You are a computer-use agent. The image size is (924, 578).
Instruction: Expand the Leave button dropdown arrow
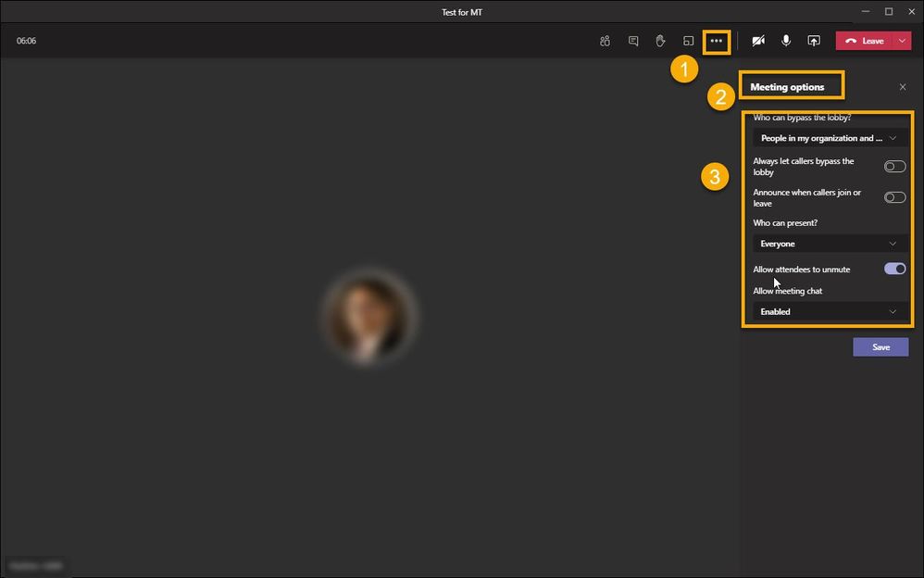tap(903, 41)
